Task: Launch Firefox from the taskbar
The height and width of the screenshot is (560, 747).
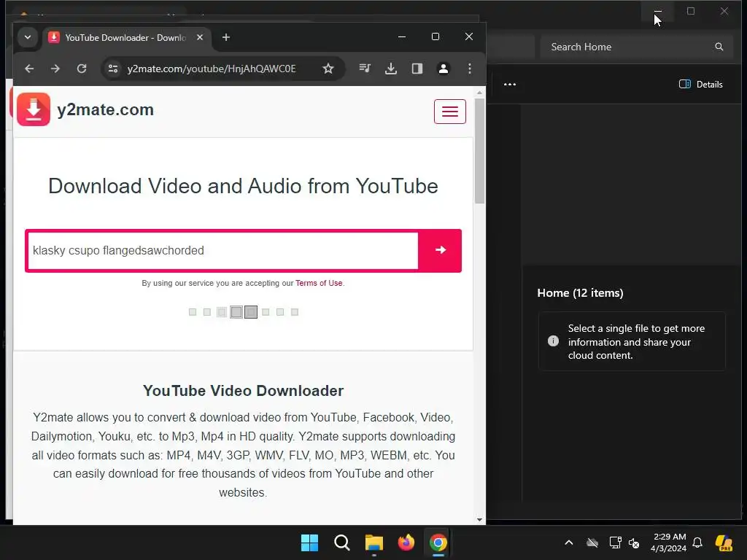Action: coord(406,542)
